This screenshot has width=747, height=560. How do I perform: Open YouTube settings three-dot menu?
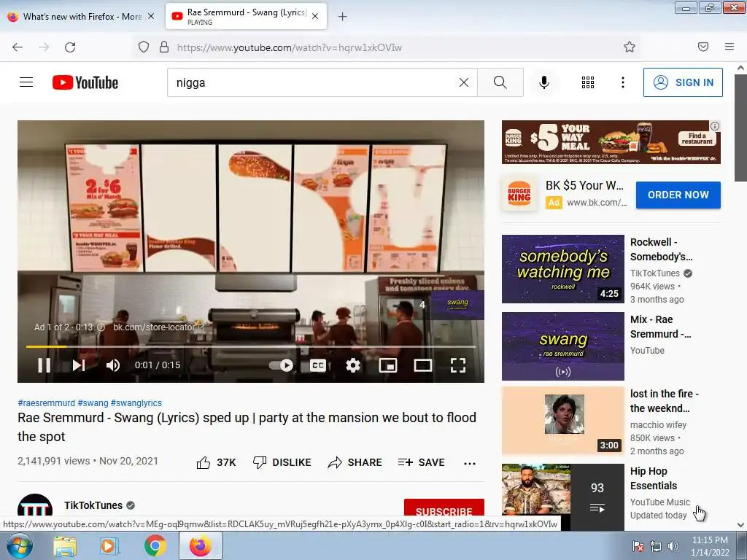tap(623, 82)
